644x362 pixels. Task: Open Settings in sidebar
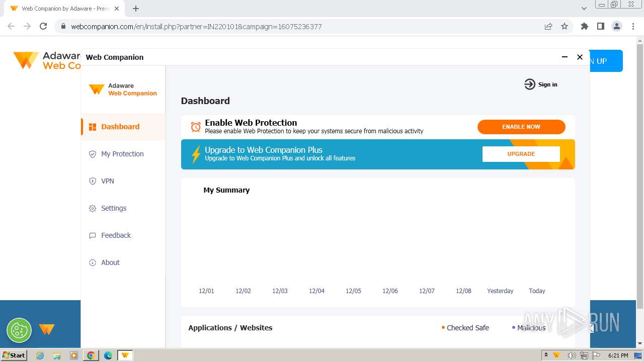point(123,208)
